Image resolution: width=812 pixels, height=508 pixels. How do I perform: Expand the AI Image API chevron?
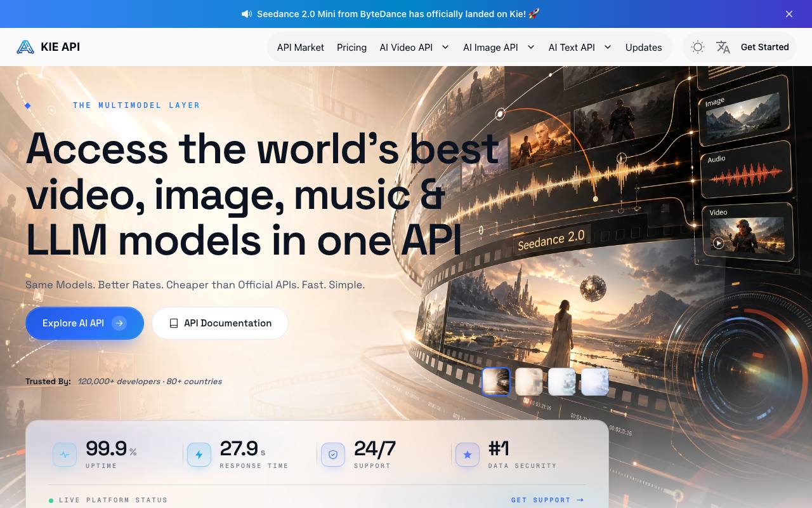click(531, 47)
